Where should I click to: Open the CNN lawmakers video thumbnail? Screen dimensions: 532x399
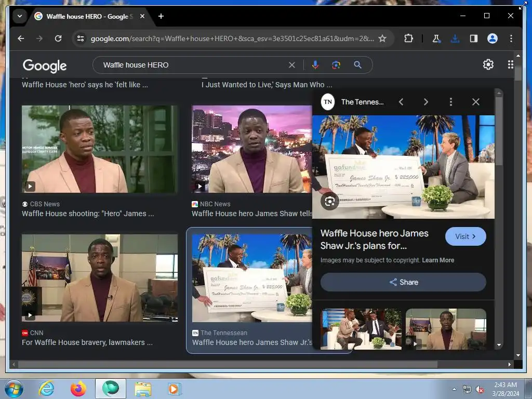[x=99, y=278]
